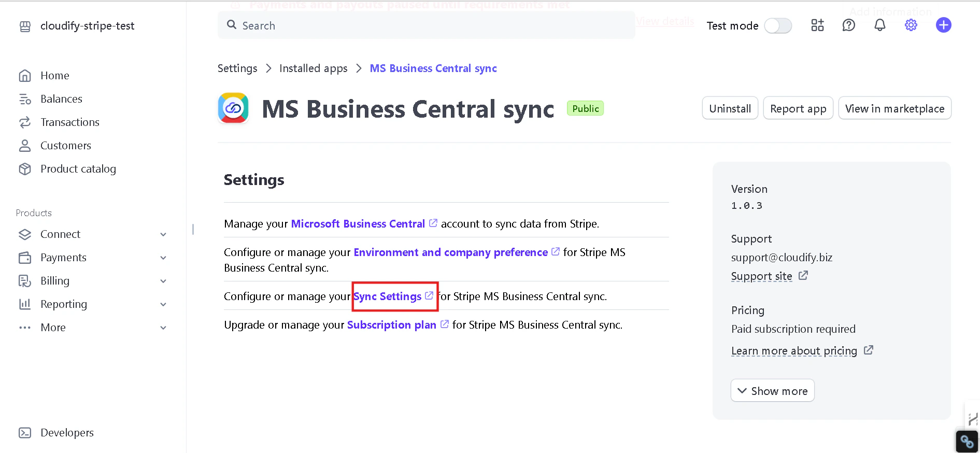Open the Sync Settings link
This screenshot has width=980, height=453.
pyautogui.click(x=388, y=296)
